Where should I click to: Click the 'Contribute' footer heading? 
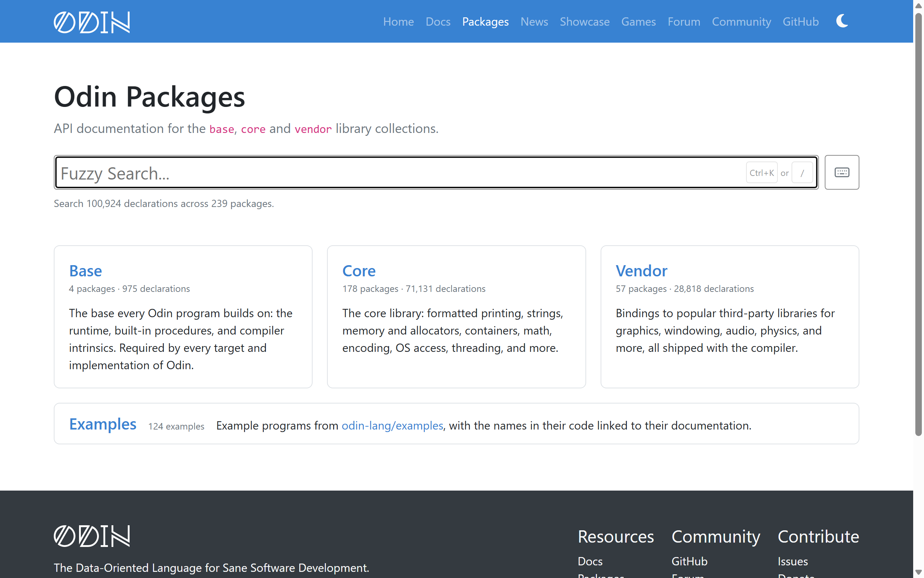point(818,537)
